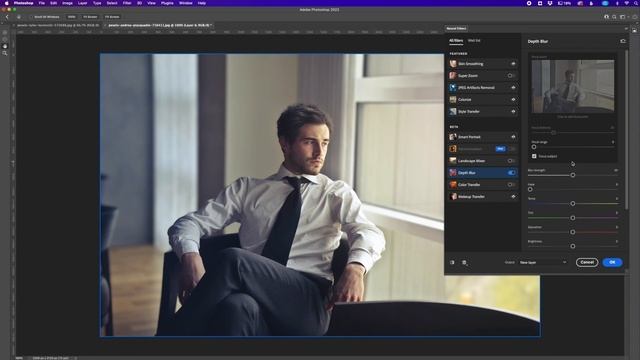Click the Style Transfer filter icon
640x360 pixels.
453,111
